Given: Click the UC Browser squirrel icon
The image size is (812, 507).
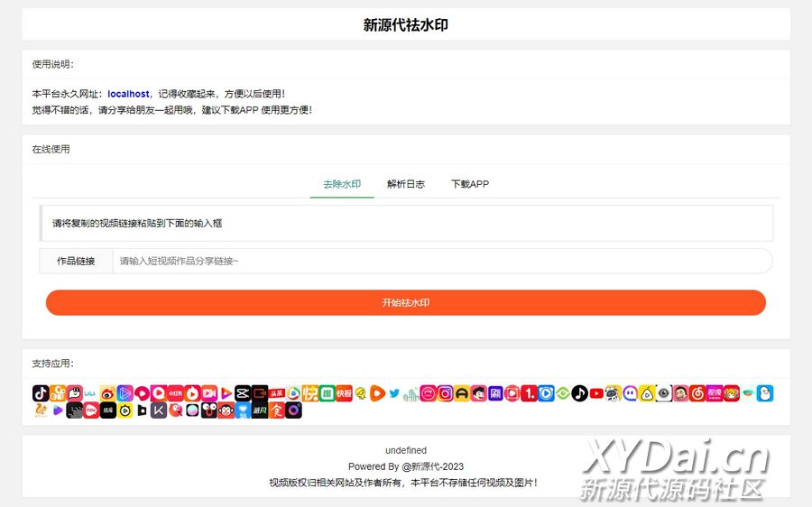Looking at the screenshot, I should 41,410.
